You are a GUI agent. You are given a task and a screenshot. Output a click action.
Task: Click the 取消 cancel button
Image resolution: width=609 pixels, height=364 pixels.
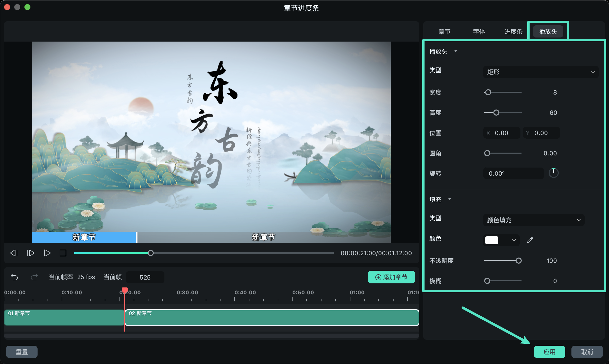[x=587, y=352]
